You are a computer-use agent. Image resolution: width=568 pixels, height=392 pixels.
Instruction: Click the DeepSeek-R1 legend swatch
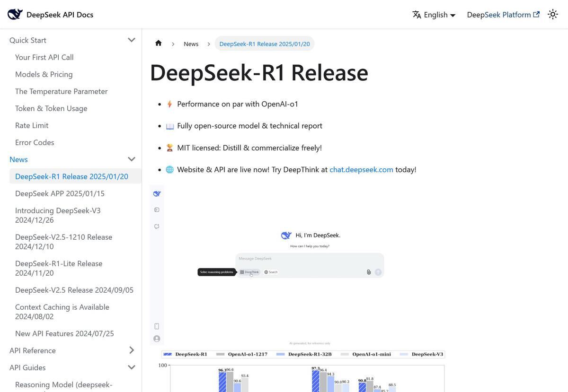point(168,354)
